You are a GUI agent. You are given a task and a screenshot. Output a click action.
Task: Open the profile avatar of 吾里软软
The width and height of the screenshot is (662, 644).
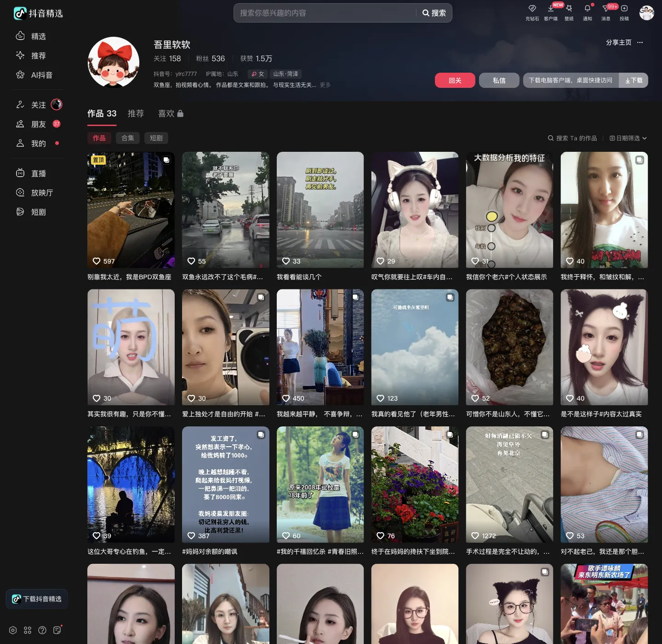click(x=114, y=63)
